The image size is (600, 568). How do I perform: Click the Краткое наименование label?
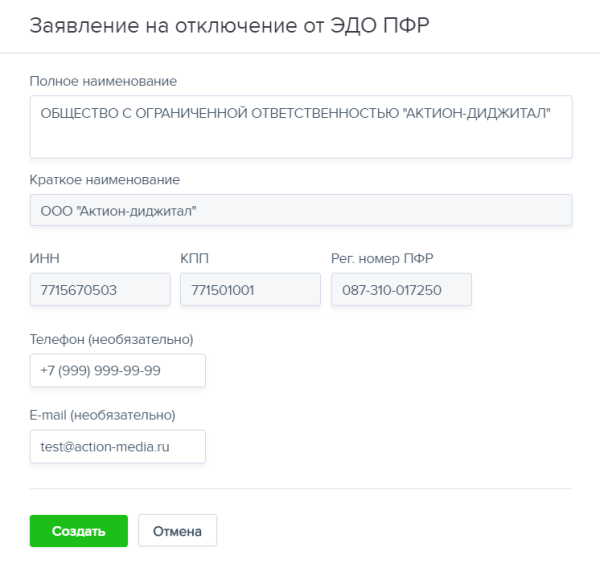[105, 180]
